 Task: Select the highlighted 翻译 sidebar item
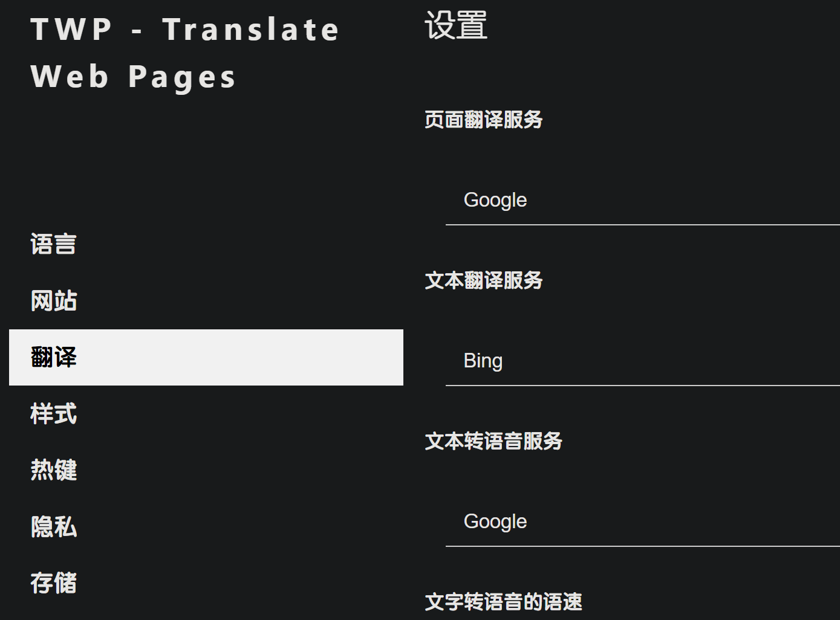pyautogui.click(x=54, y=357)
